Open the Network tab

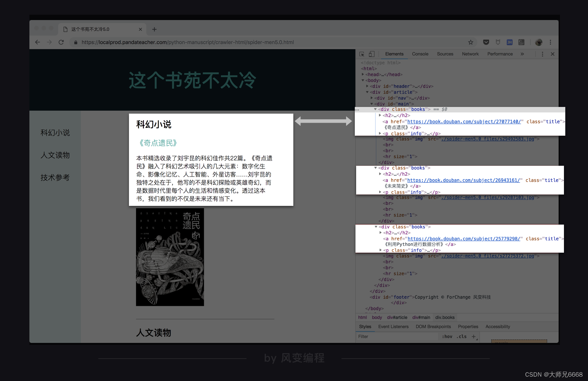(x=470, y=54)
